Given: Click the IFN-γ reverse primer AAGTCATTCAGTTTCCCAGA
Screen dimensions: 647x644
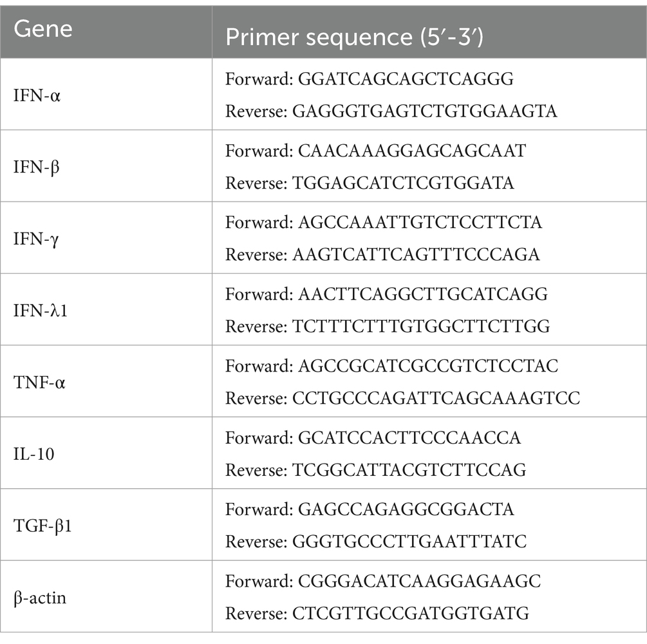Looking at the screenshot, I should pyautogui.click(x=416, y=254).
